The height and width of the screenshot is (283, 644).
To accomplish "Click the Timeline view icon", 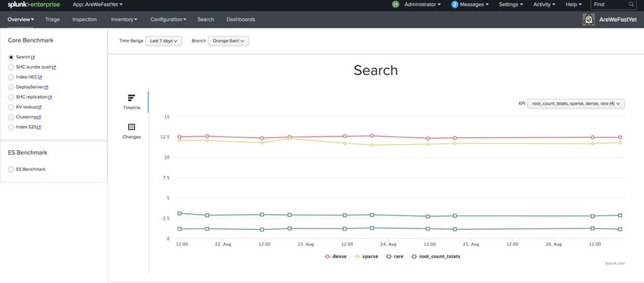I will pos(131,98).
